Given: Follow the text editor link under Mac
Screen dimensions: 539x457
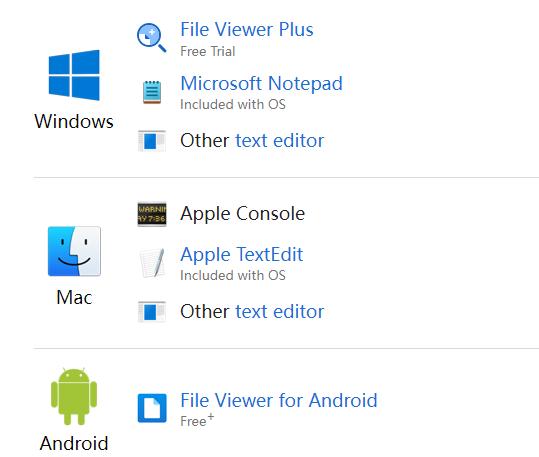Looking at the screenshot, I should pos(279,311).
